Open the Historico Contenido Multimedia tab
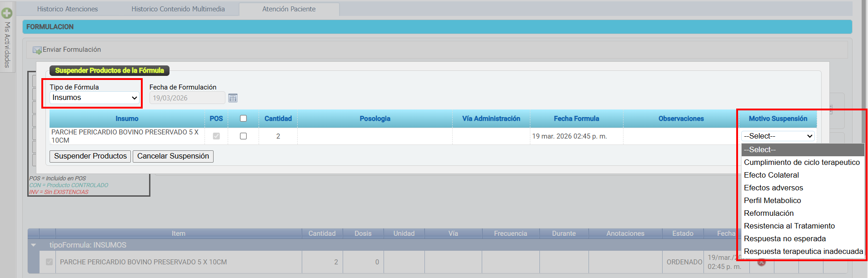 [x=178, y=9]
